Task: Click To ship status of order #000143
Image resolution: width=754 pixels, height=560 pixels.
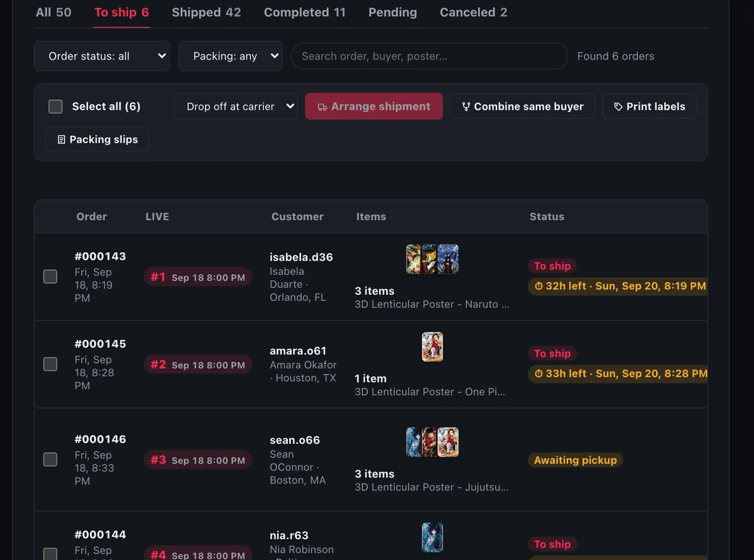Action: pyautogui.click(x=552, y=266)
